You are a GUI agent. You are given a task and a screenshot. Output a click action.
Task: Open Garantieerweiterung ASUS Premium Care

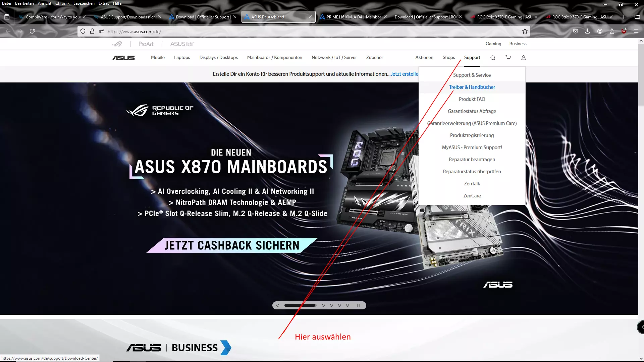472,123
